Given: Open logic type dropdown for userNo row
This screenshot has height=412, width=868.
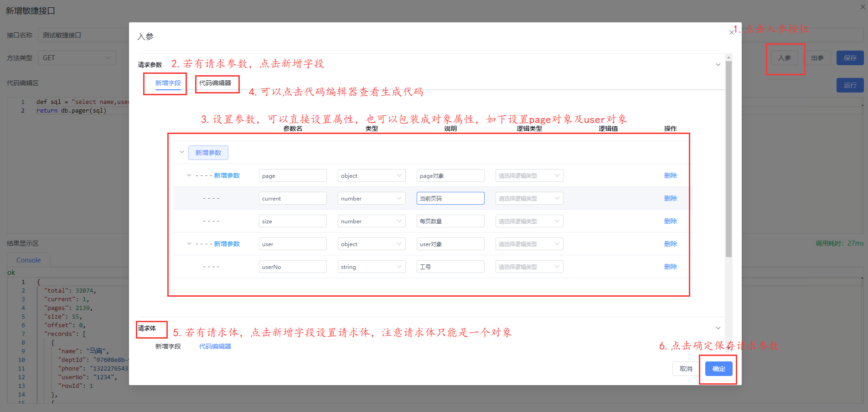Looking at the screenshot, I should (529, 267).
